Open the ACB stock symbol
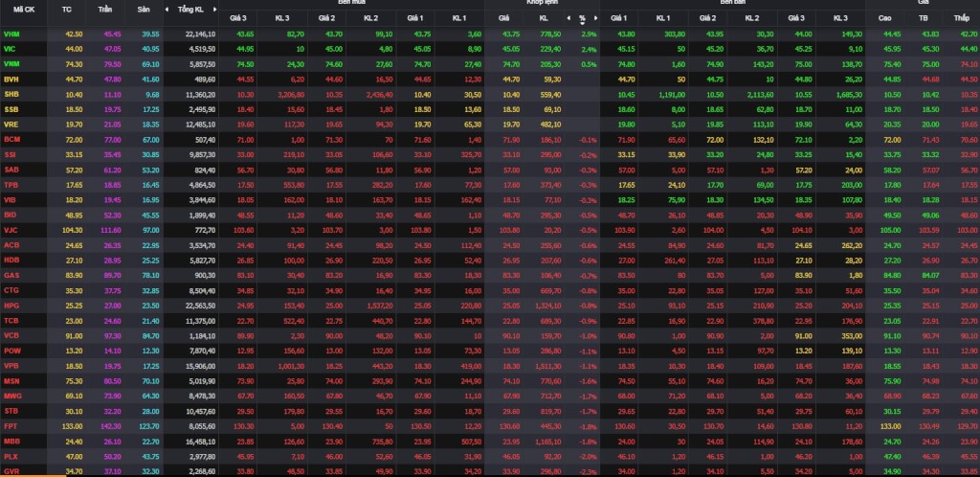The image size is (980, 477). click(11, 245)
